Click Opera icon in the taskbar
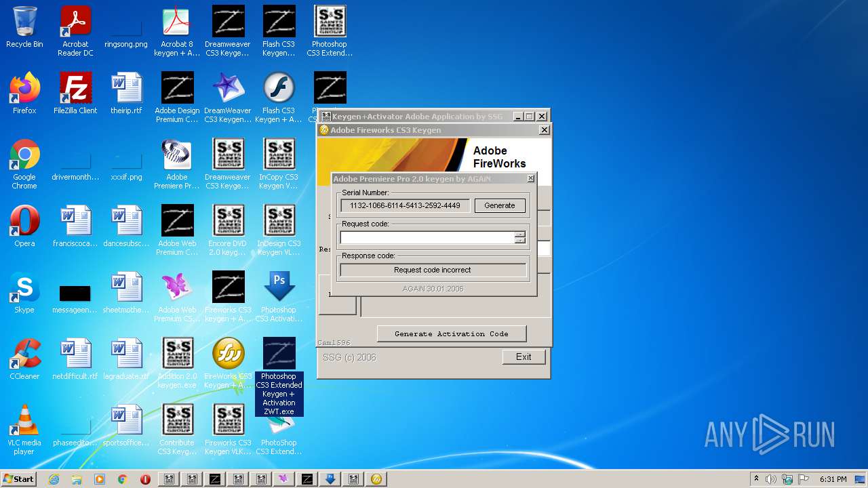The image size is (868, 488). (145, 479)
